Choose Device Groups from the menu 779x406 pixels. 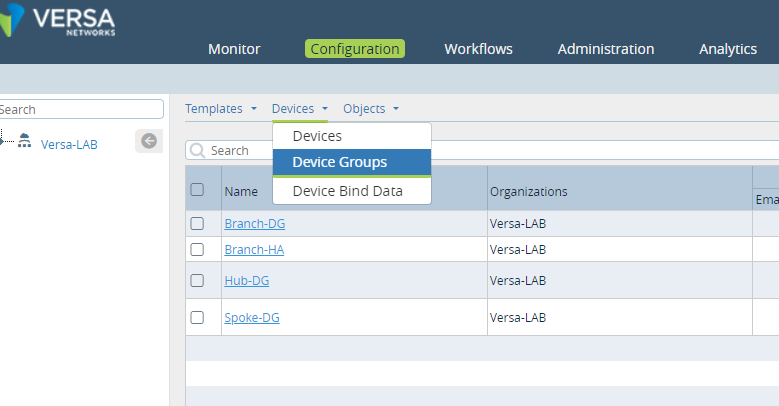(x=339, y=162)
